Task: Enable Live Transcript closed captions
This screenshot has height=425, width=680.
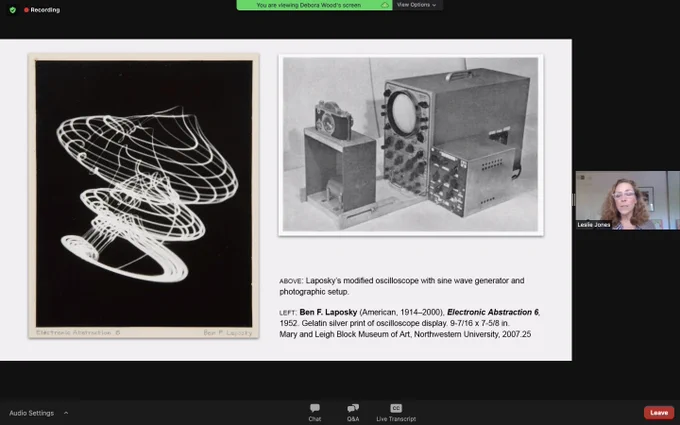Action: [396, 412]
